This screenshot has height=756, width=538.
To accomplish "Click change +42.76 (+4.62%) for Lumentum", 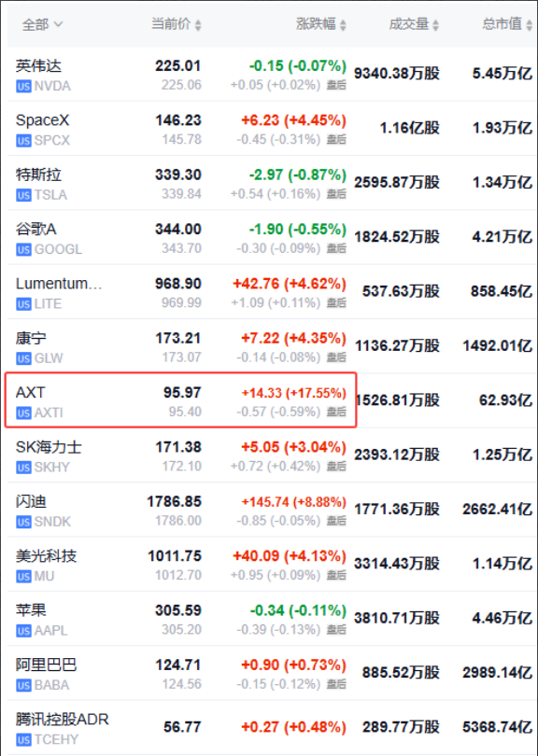I will coord(290,284).
